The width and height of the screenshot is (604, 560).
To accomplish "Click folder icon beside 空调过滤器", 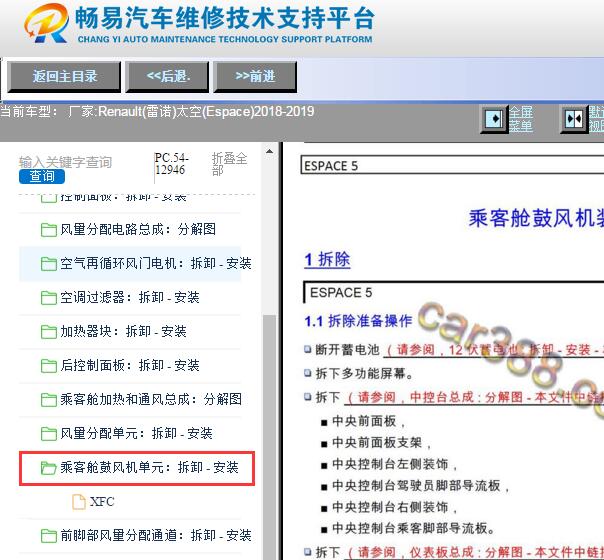I will point(48,298).
